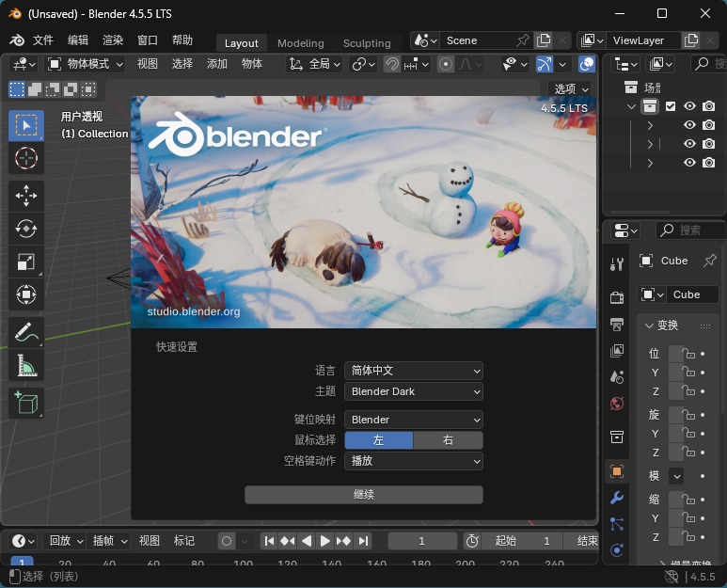Open the viewport Add menu
The image size is (727, 588).
pos(217,64)
